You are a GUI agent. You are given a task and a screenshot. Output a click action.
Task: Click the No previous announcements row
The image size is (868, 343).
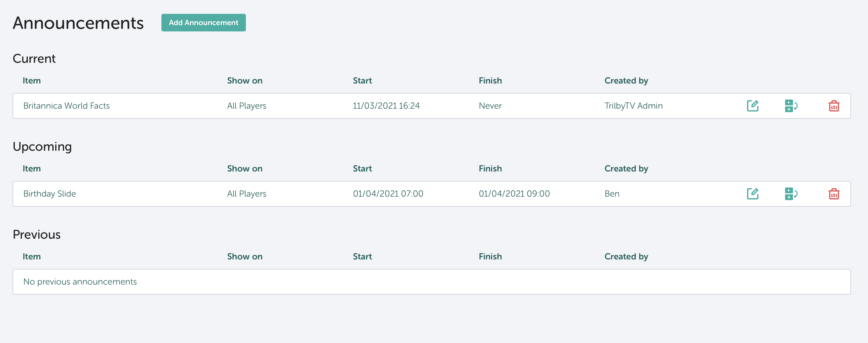(80, 282)
